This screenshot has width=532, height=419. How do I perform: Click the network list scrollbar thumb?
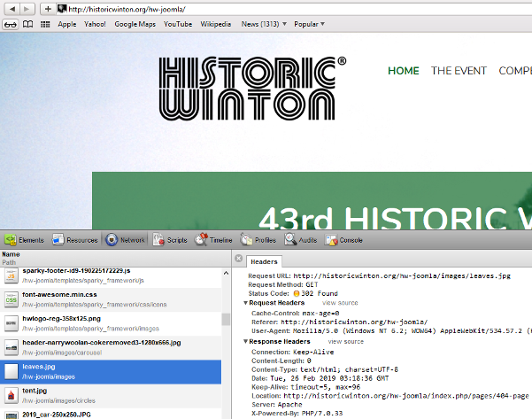point(226,320)
